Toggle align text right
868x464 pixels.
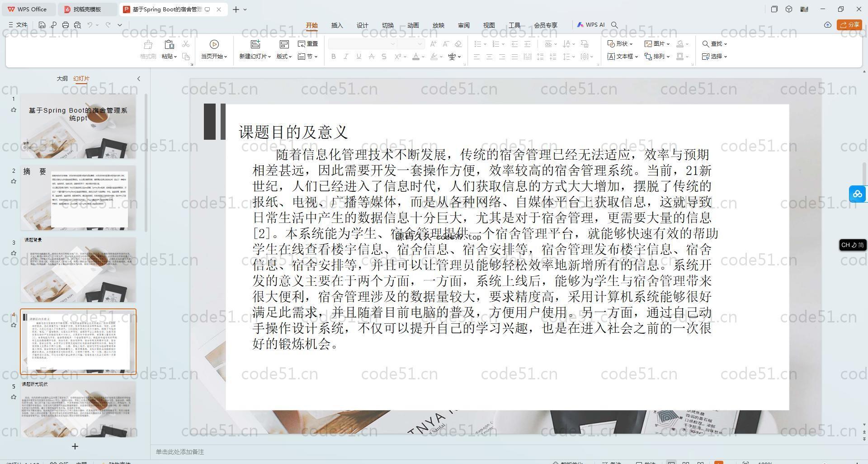(502, 57)
